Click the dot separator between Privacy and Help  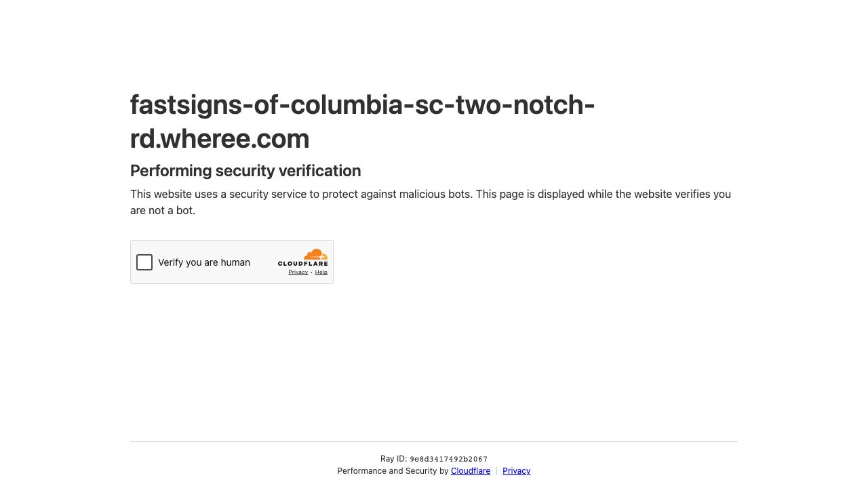311,272
